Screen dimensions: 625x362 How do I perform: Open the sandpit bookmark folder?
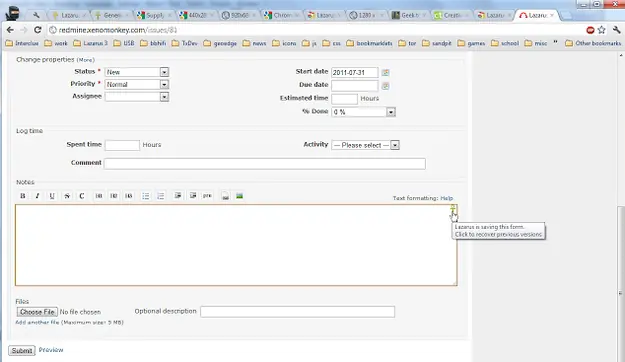click(x=437, y=43)
